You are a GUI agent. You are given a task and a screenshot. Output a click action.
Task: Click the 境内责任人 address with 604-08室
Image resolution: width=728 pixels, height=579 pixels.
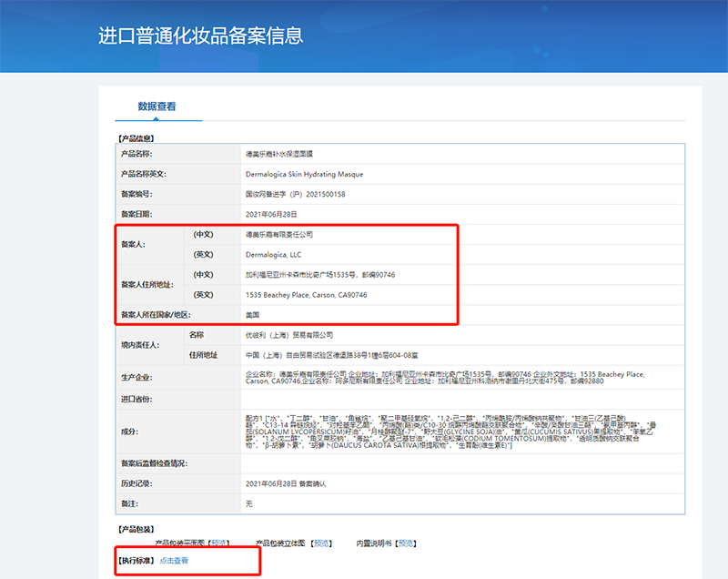[x=332, y=355]
